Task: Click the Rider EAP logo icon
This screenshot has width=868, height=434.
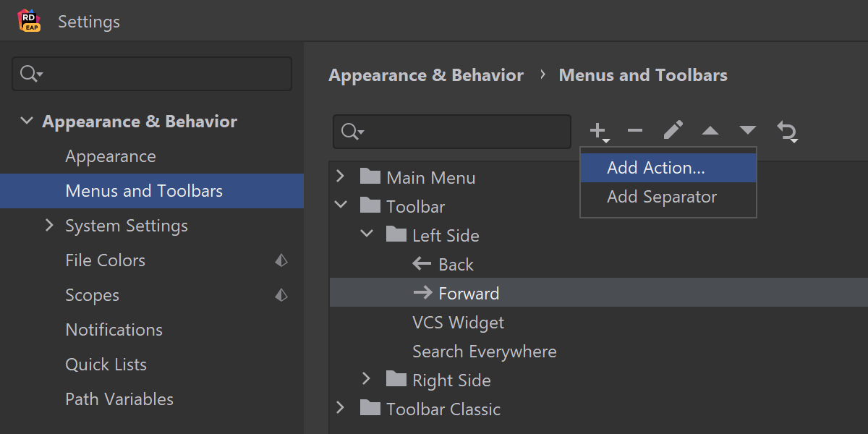Action: 29,21
